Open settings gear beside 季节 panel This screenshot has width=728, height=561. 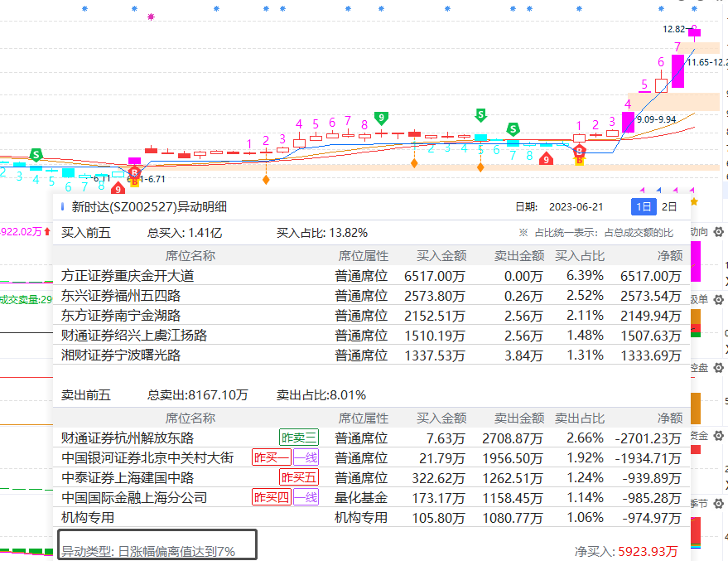(x=718, y=504)
